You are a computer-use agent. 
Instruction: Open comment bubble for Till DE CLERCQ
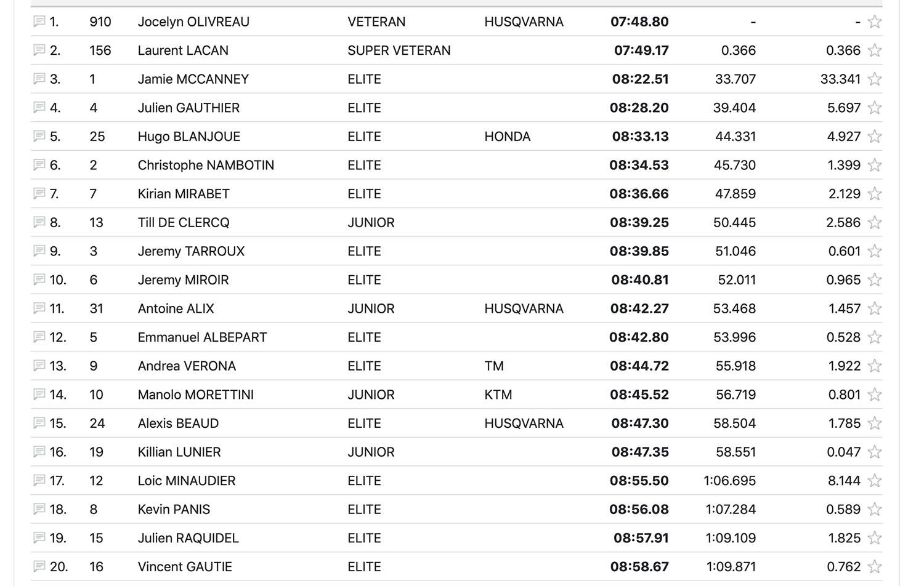[x=39, y=222]
